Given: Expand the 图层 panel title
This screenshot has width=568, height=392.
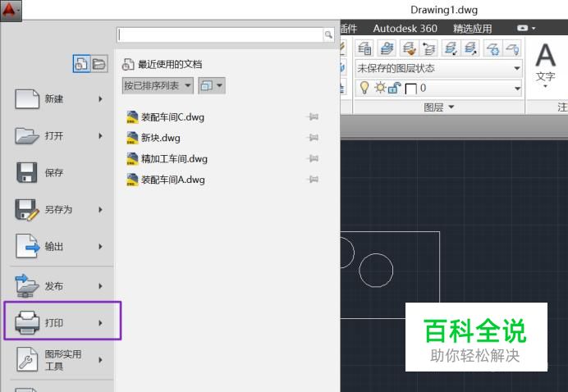Looking at the screenshot, I should pyautogui.click(x=438, y=107).
